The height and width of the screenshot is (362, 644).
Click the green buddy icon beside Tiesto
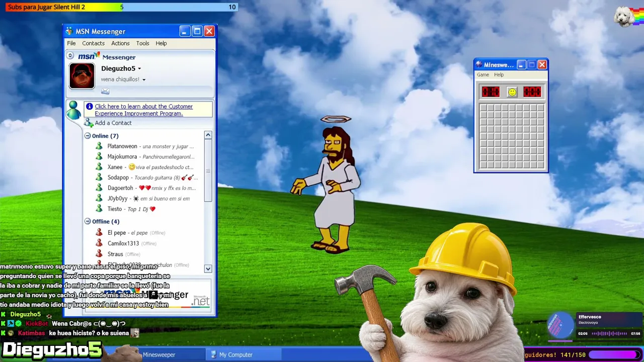pos(99,209)
